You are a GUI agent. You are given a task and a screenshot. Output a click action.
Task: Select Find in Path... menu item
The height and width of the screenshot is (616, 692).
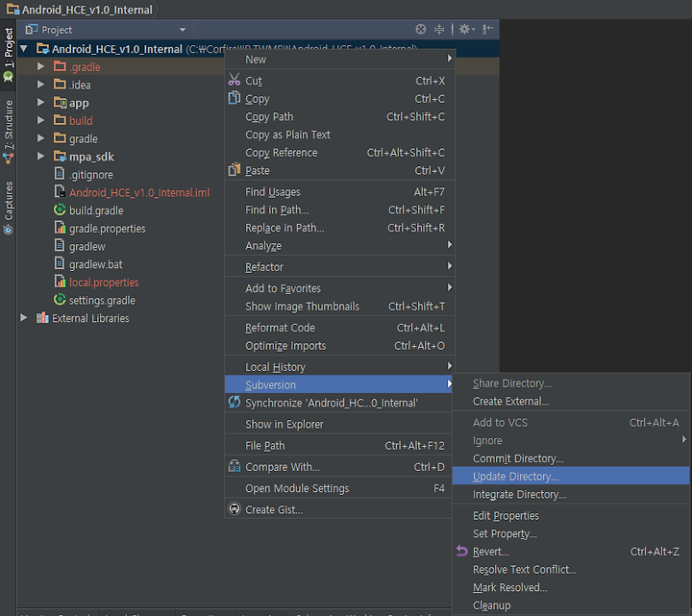click(x=339, y=209)
